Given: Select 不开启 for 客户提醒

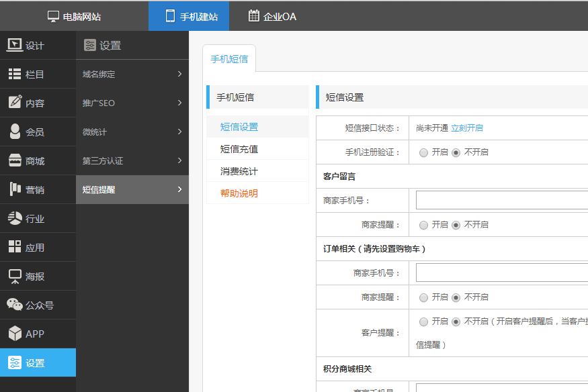Looking at the screenshot, I should pos(456,322).
